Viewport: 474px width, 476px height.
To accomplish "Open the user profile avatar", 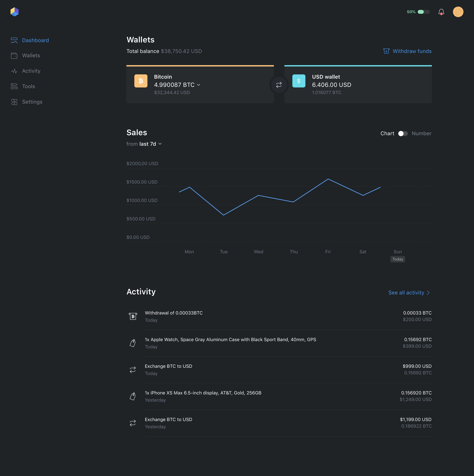I will (458, 12).
